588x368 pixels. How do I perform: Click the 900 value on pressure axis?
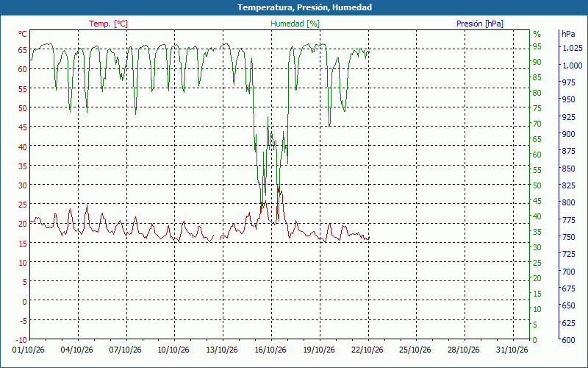coord(568,134)
